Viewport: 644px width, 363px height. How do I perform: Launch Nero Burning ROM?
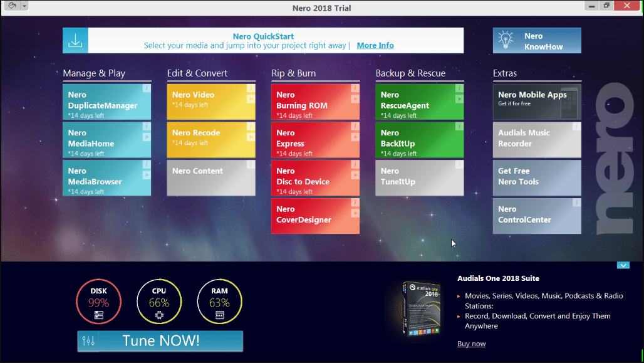(x=316, y=102)
